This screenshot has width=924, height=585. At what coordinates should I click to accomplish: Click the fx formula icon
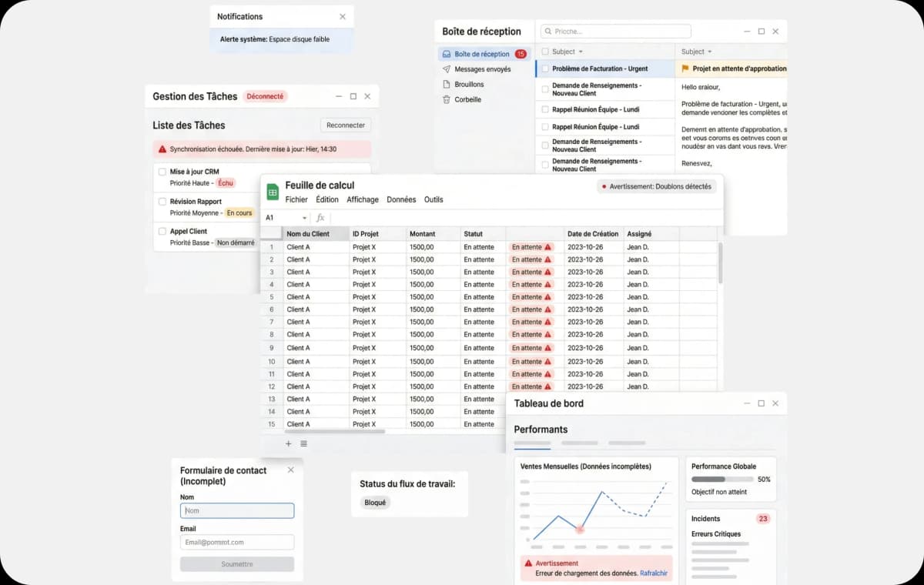click(x=320, y=218)
